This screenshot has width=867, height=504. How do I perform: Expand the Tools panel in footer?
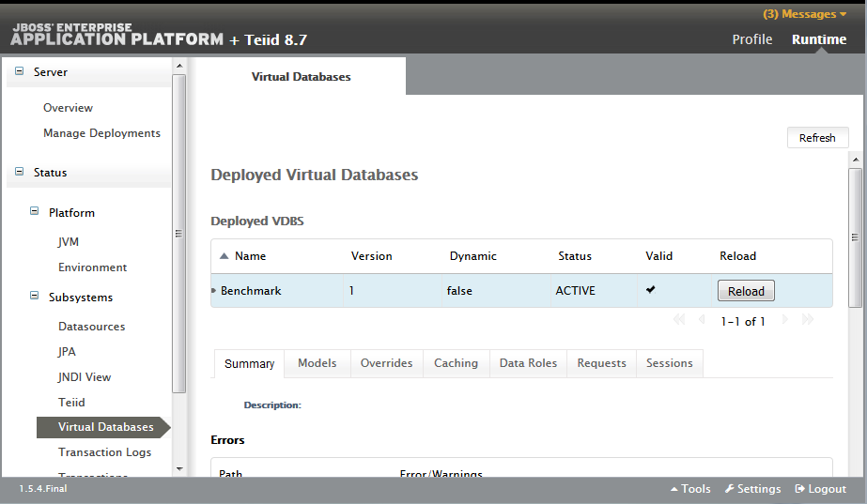pos(690,489)
